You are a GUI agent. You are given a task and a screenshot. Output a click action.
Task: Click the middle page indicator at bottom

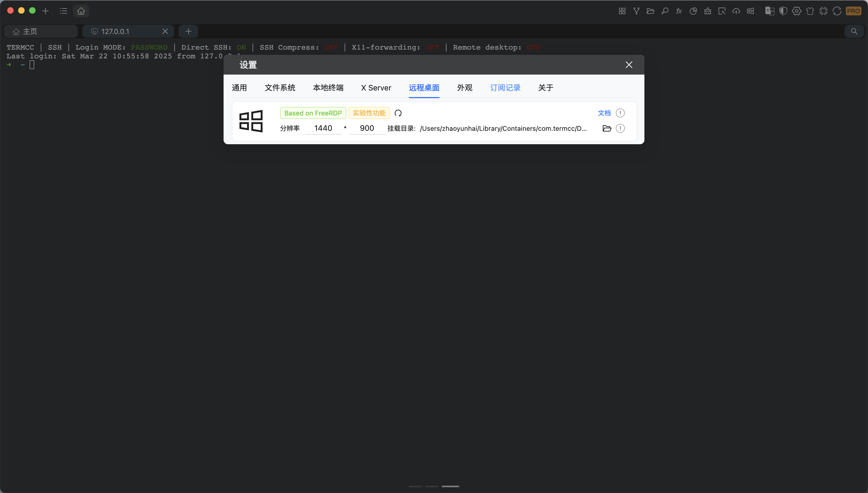[432, 486]
